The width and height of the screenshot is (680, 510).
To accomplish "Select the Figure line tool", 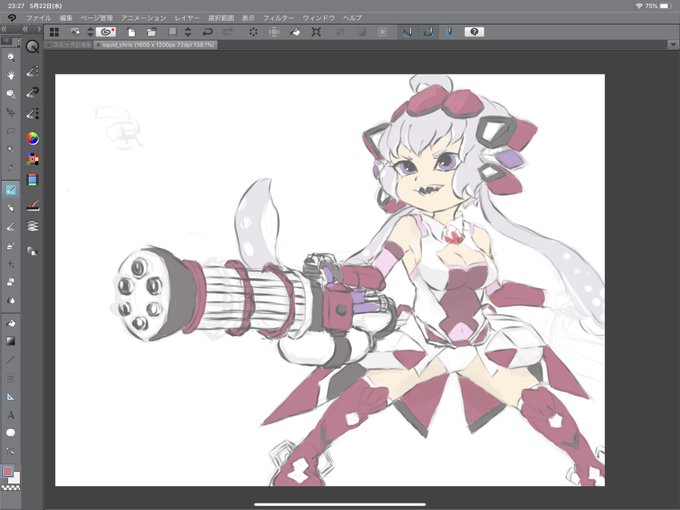I will [x=11, y=360].
